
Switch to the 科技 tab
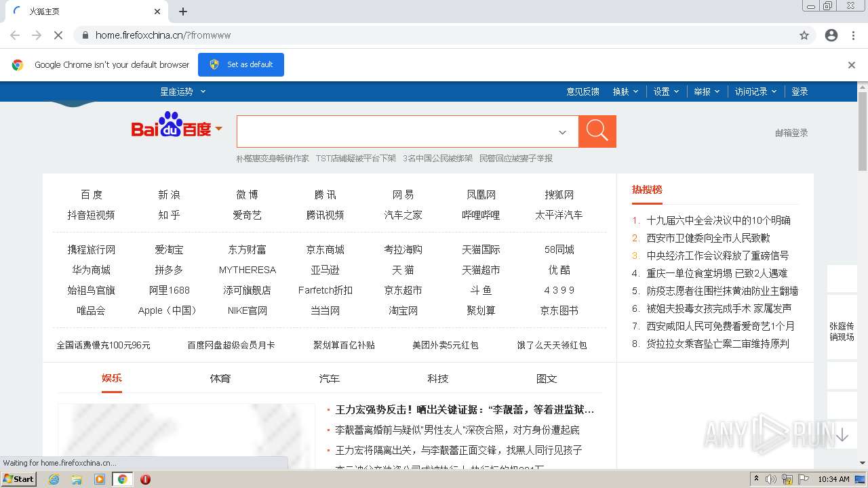tap(438, 378)
